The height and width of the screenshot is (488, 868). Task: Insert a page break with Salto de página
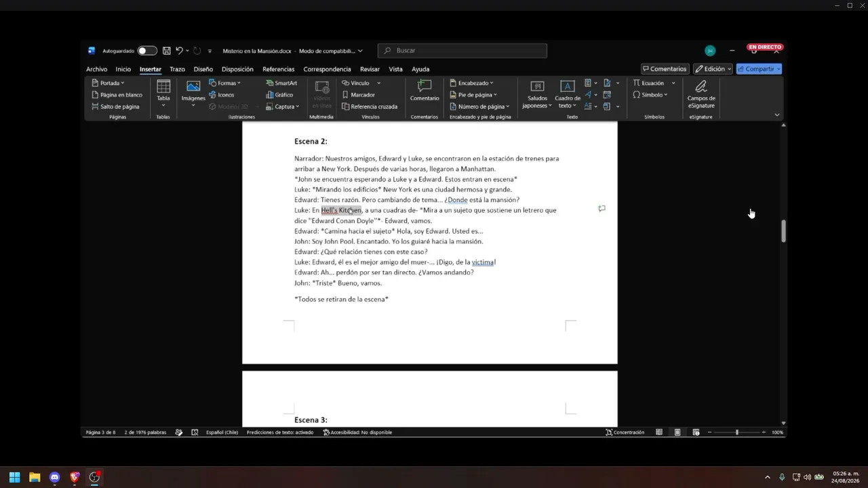[115, 106]
